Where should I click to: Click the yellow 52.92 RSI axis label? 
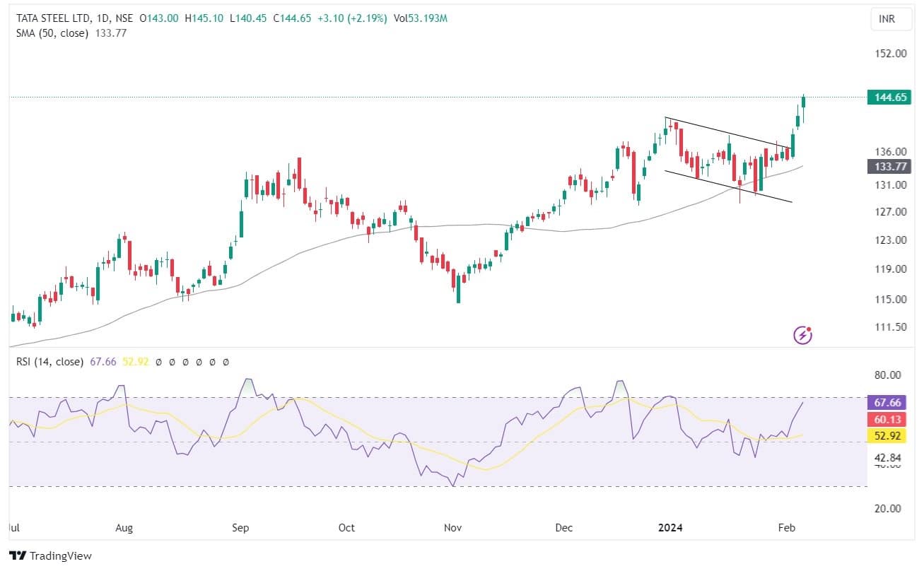[887, 437]
